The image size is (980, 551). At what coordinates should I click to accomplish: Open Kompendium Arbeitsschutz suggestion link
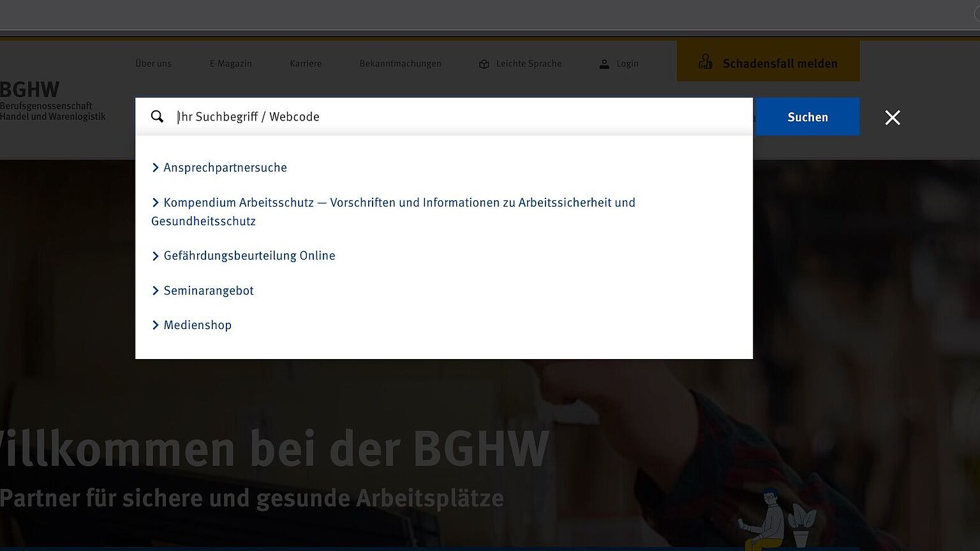[393, 212]
